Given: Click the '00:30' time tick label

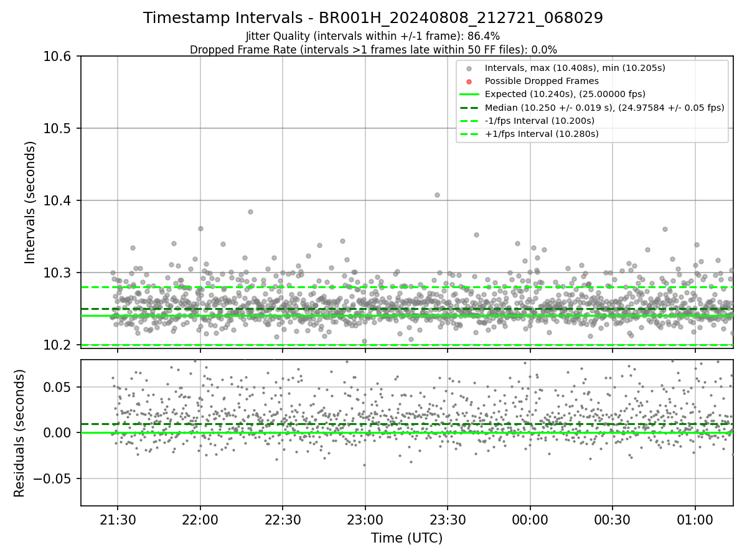Looking at the screenshot, I should click(613, 520).
